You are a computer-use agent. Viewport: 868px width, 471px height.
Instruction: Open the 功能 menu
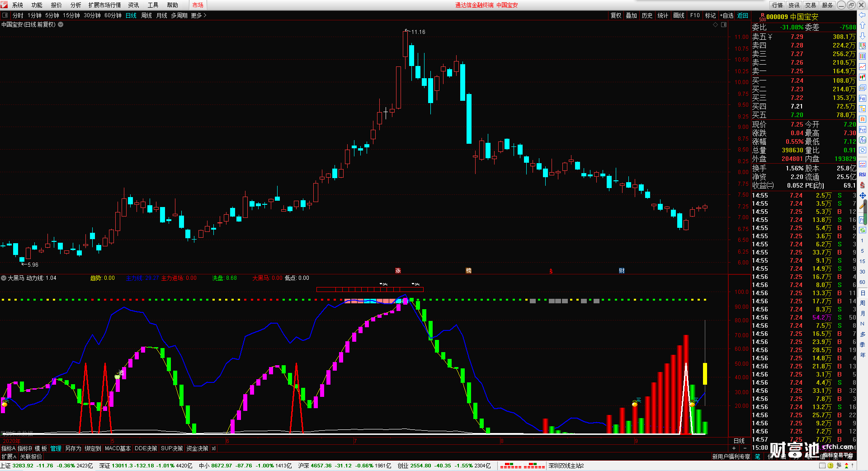(37, 5)
